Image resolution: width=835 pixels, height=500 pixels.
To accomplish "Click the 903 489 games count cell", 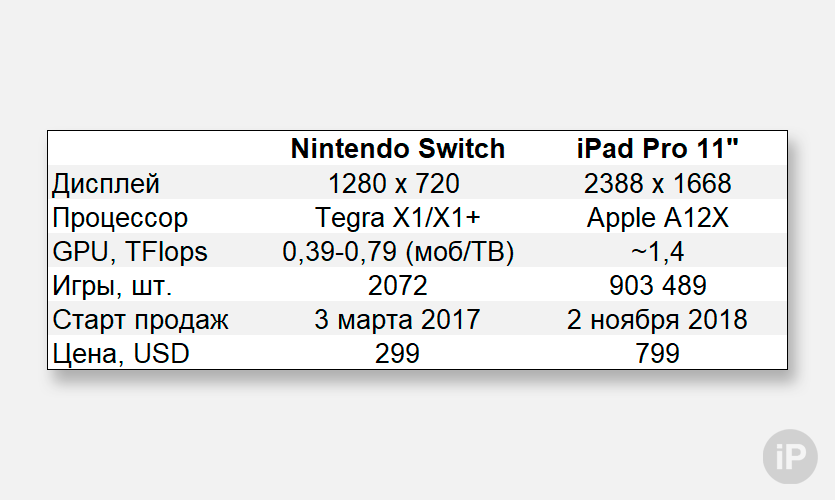I will (657, 286).
